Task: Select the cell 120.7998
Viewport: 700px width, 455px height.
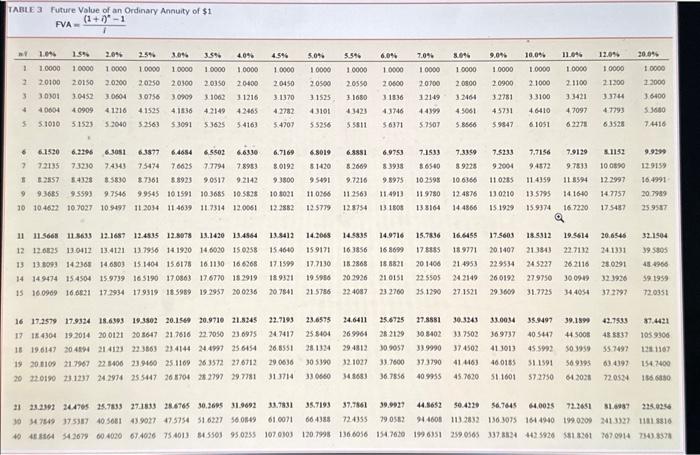Action: pos(317,435)
